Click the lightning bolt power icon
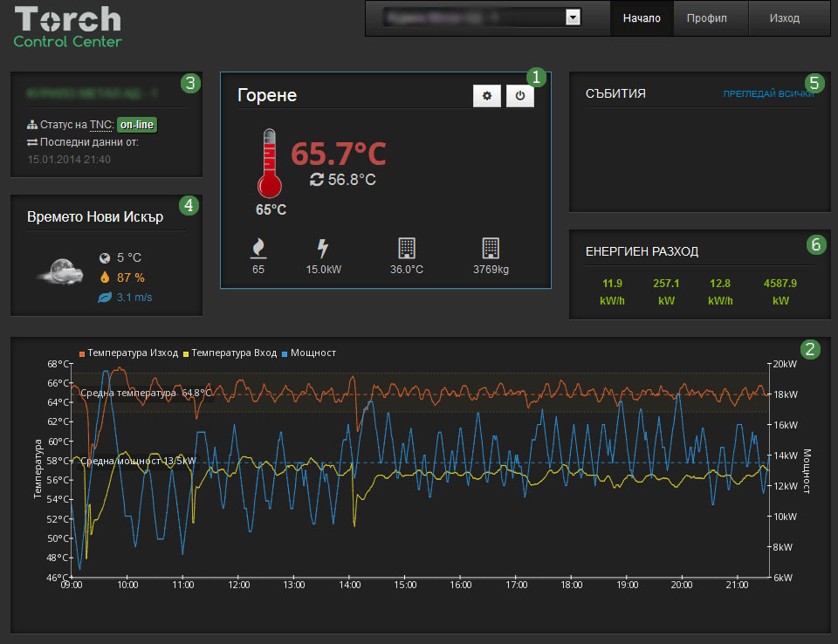This screenshot has width=838, height=644. click(323, 249)
